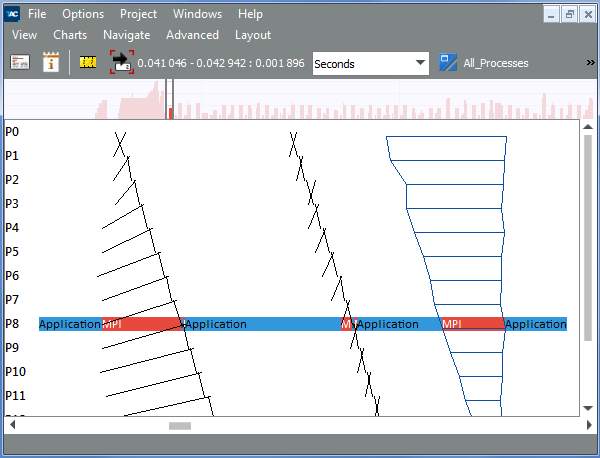This screenshot has height=458, width=600.
Task: Open the Charts menu
Action: point(70,35)
